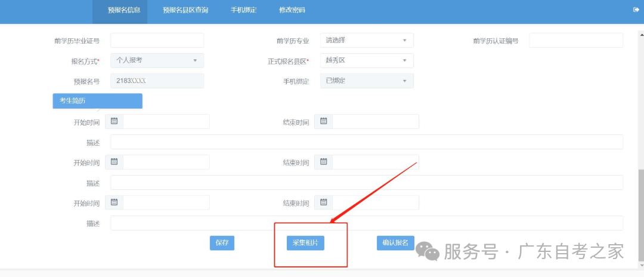Open the 预报名县区查询 tab
644x277 pixels.
pos(185,10)
